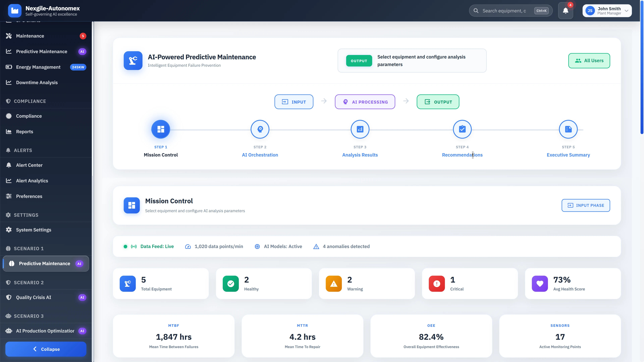This screenshot has height=362, width=644.
Task: Click the Avg Health Score heart icon
Action: coord(540,284)
